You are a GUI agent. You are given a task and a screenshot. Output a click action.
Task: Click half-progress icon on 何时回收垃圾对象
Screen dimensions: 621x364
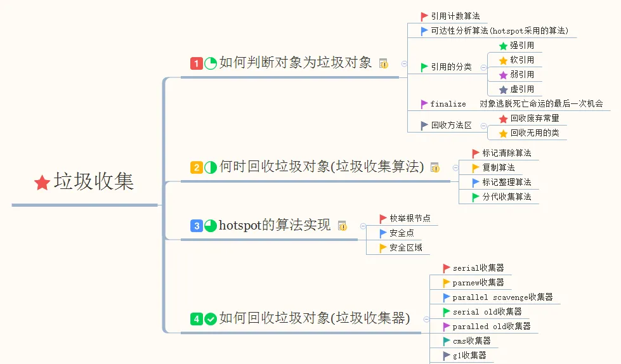click(211, 167)
